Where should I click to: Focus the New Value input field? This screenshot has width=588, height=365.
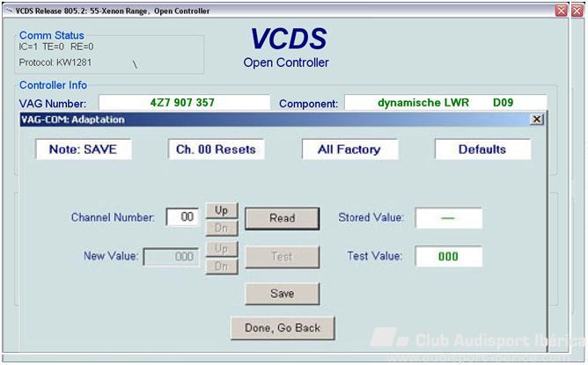171,257
